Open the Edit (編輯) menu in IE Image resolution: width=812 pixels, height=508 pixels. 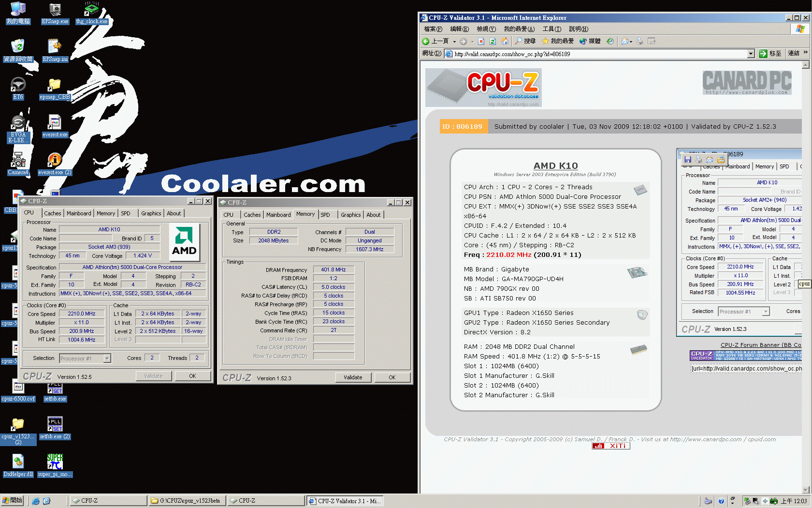pos(459,29)
